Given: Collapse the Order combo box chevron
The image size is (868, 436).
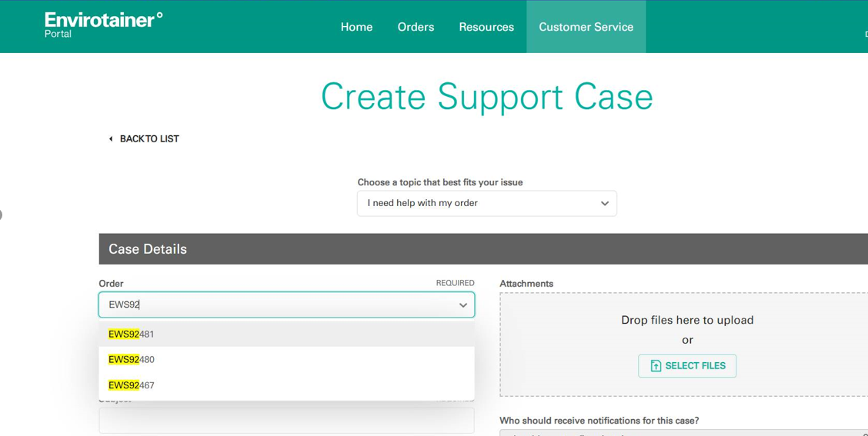Looking at the screenshot, I should 462,305.
